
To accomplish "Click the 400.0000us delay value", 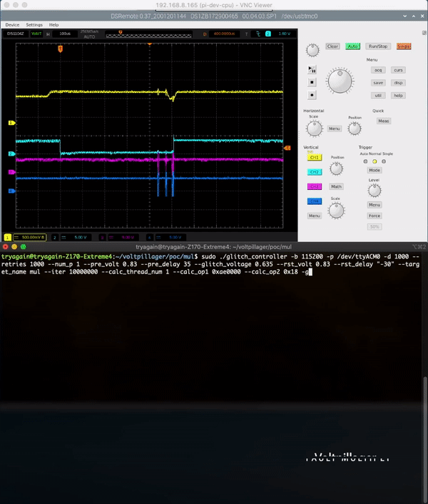I will [224, 34].
